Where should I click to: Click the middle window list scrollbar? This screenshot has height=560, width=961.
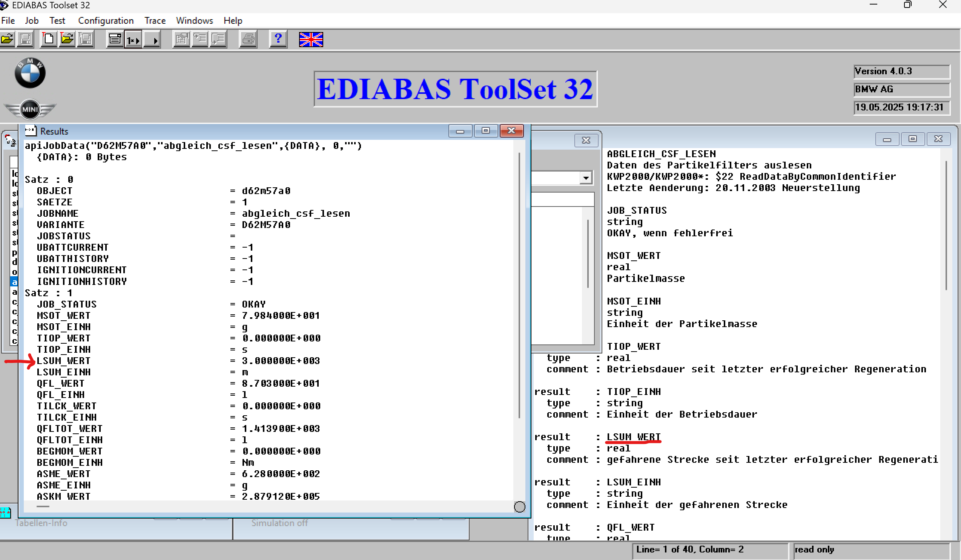[588, 254]
